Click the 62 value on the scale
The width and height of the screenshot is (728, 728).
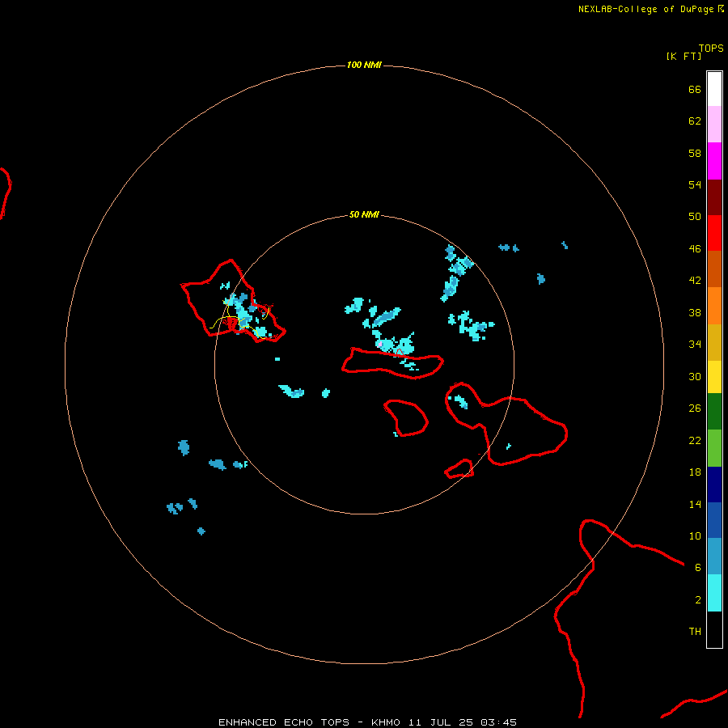click(695, 121)
